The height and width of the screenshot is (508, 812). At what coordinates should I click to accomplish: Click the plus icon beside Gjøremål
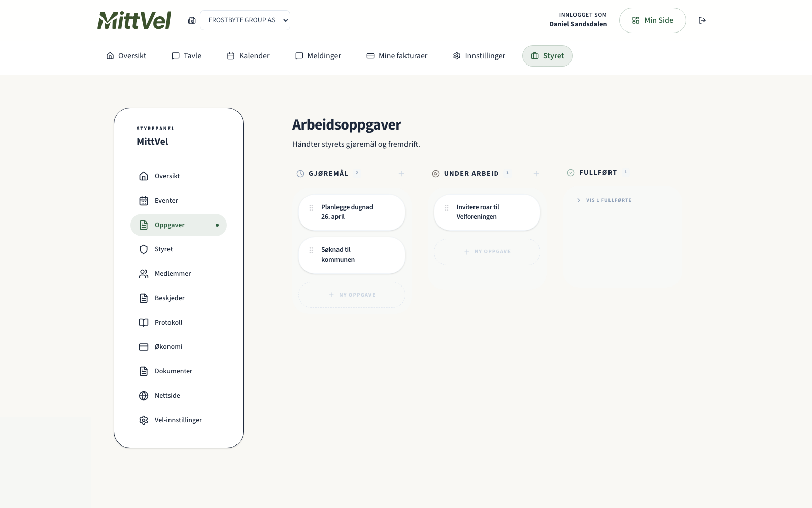[x=401, y=174]
